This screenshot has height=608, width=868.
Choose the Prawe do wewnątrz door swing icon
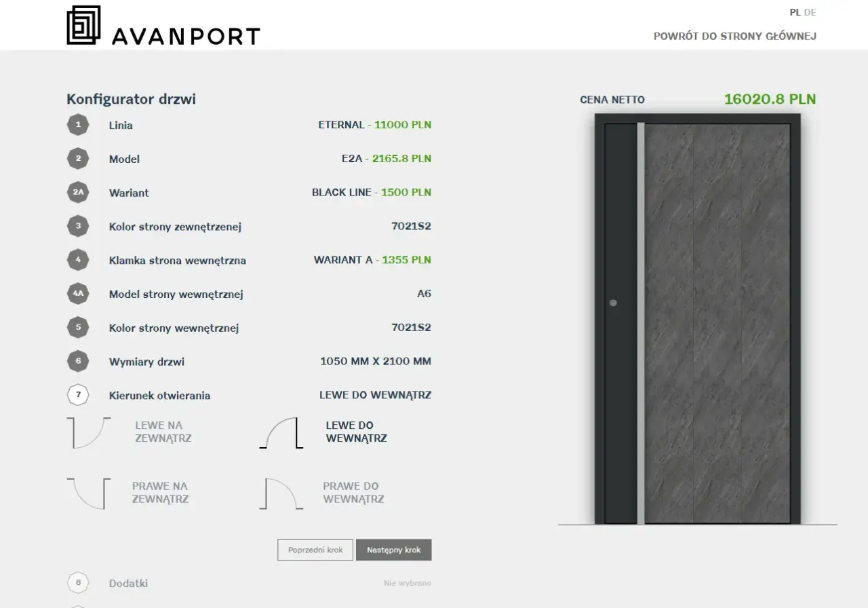coord(281,493)
